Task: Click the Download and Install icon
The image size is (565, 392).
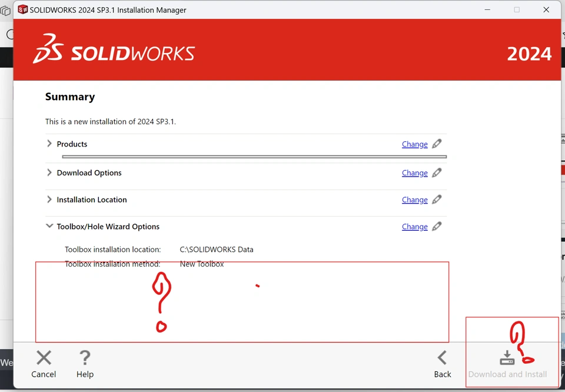Action: click(507, 358)
